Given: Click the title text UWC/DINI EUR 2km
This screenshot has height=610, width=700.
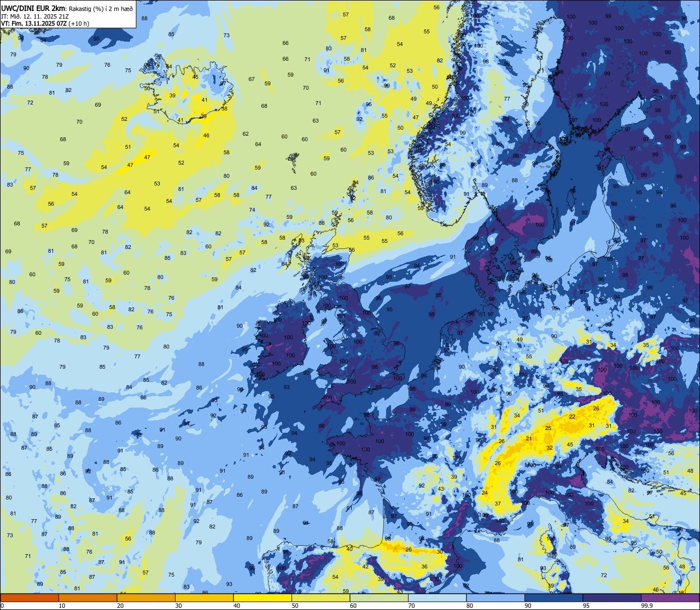Looking at the screenshot, I should tap(33, 8).
